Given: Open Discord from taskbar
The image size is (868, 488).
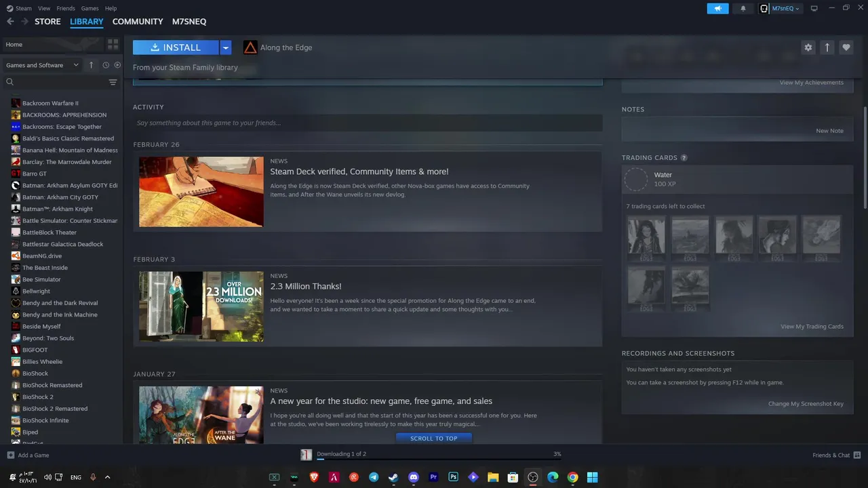Looking at the screenshot, I should pyautogui.click(x=414, y=477).
